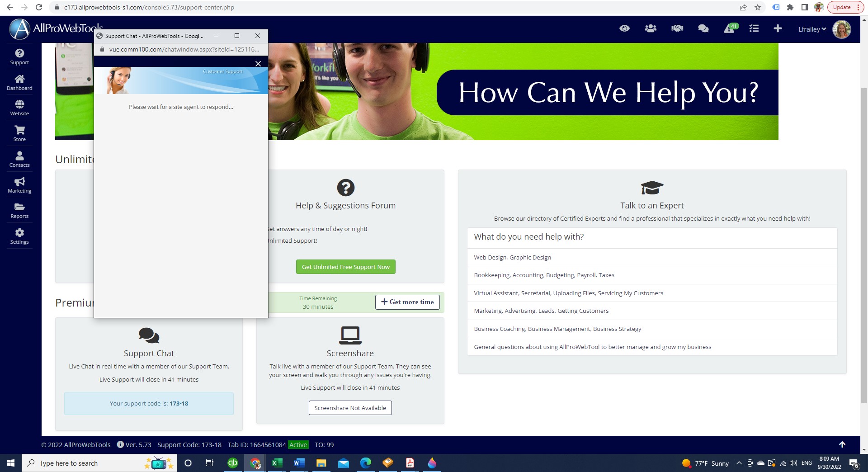Select Virtual Assistant, Secretarial option
The height and width of the screenshot is (472, 868).
point(652,293)
